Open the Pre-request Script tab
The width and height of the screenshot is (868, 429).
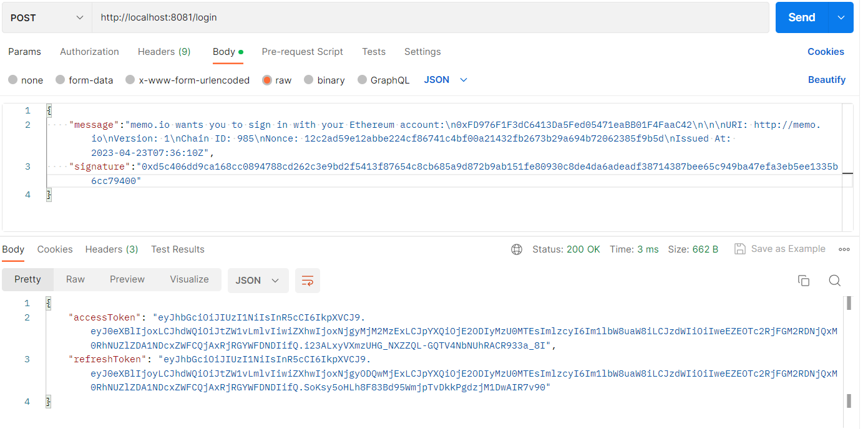pos(302,52)
